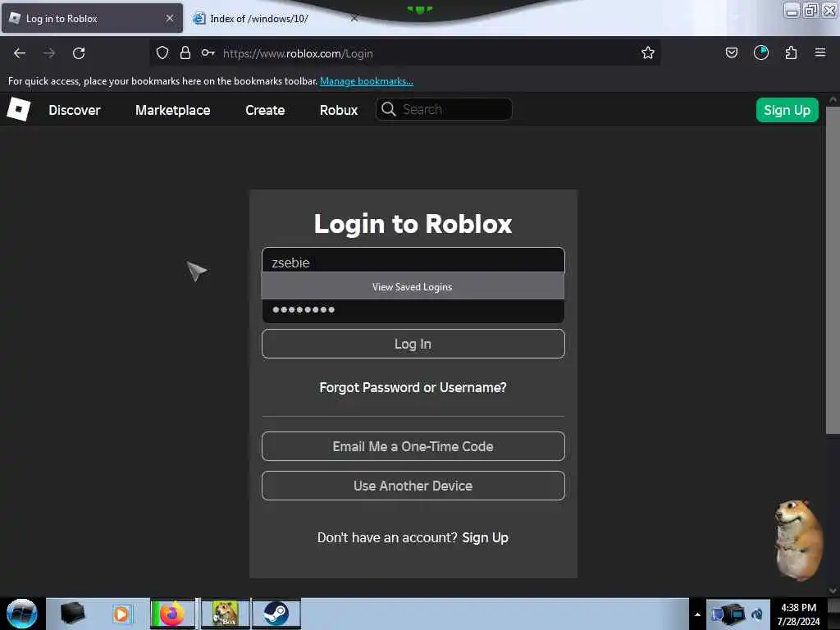
Task: Click the Firefox account profile icon
Action: click(760, 52)
